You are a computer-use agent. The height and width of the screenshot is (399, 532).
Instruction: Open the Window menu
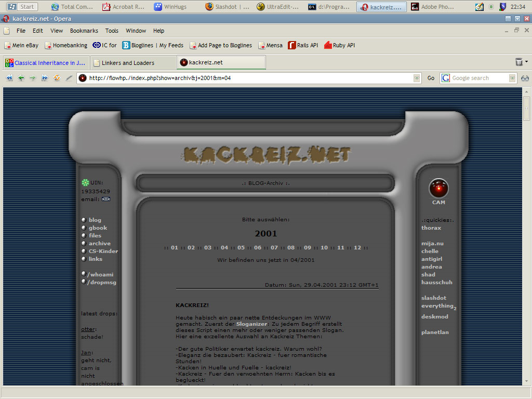[x=136, y=31]
